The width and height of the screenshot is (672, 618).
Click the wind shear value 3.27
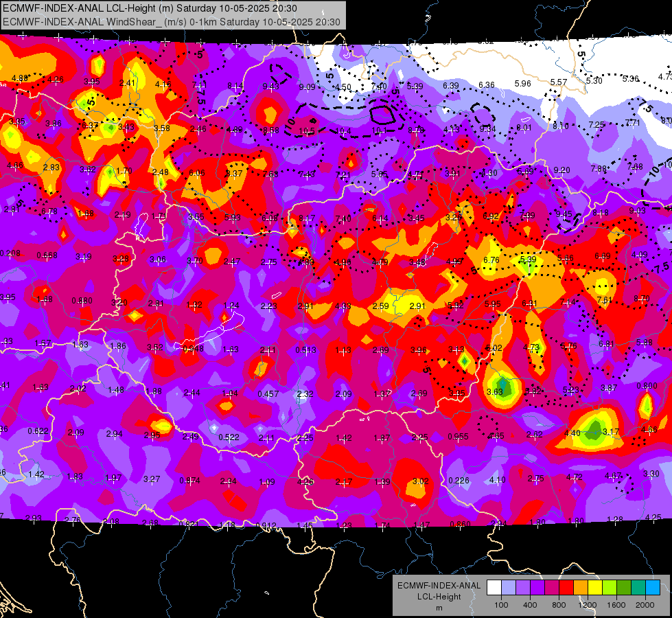(152, 479)
